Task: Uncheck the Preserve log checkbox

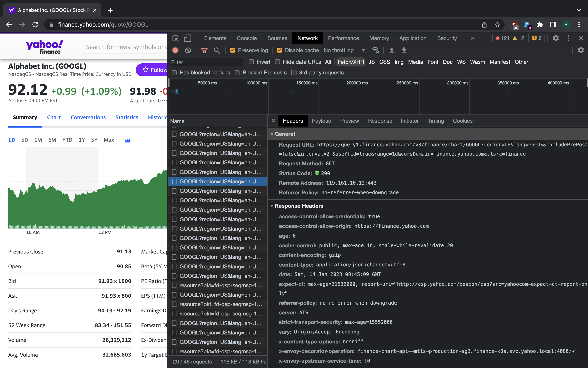Action: 232,50
